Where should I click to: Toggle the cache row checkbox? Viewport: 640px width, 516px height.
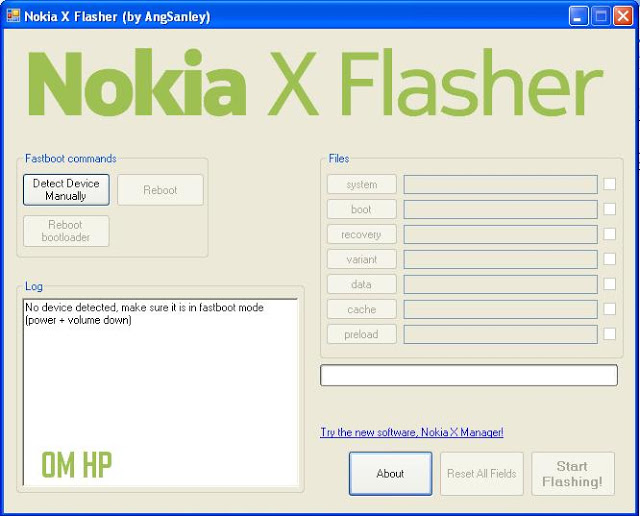click(609, 309)
